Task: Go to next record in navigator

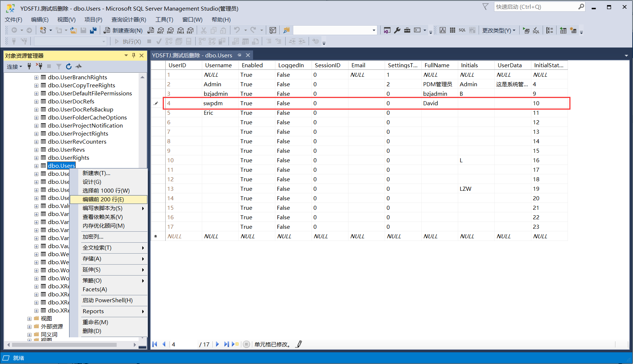Action: tap(217, 344)
